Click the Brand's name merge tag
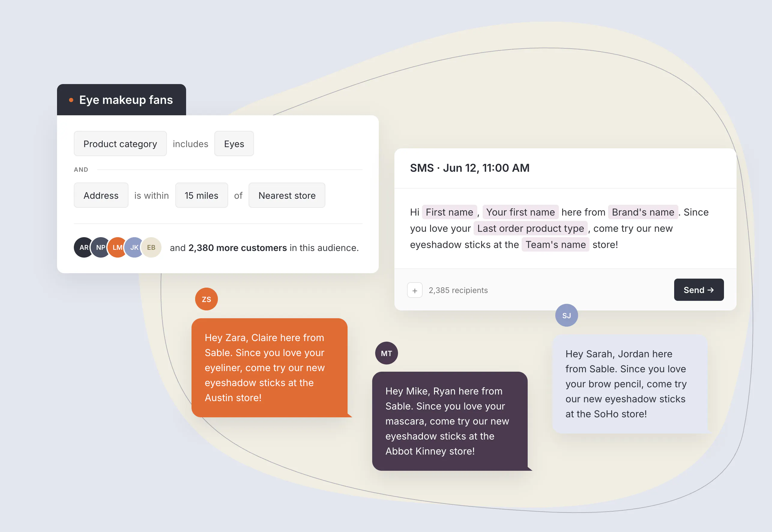 point(643,212)
